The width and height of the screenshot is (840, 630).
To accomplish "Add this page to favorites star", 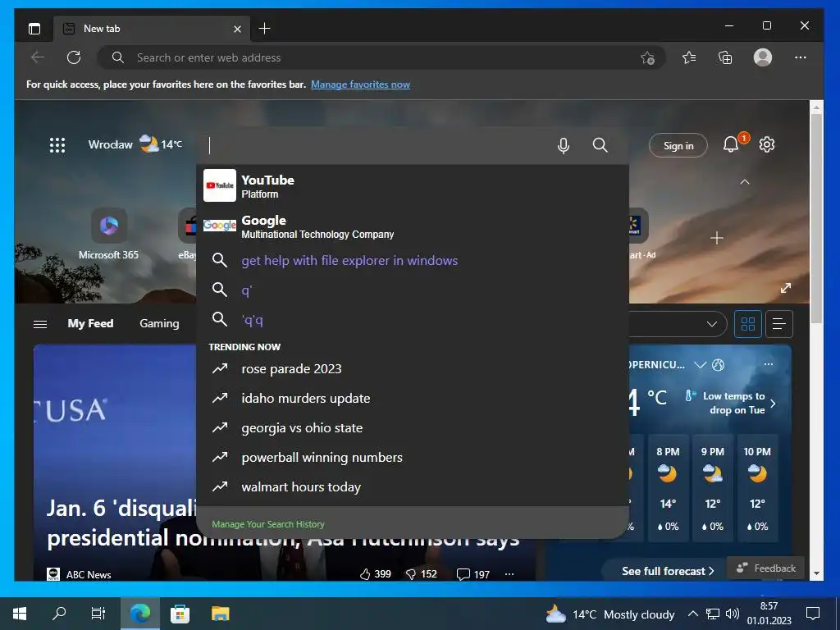I will (x=648, y=58).
